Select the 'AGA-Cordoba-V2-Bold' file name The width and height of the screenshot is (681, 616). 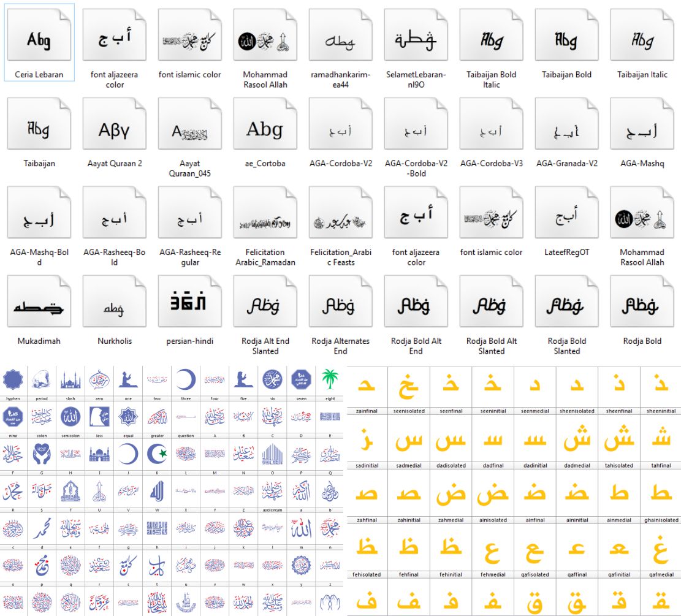pos(416,168)
